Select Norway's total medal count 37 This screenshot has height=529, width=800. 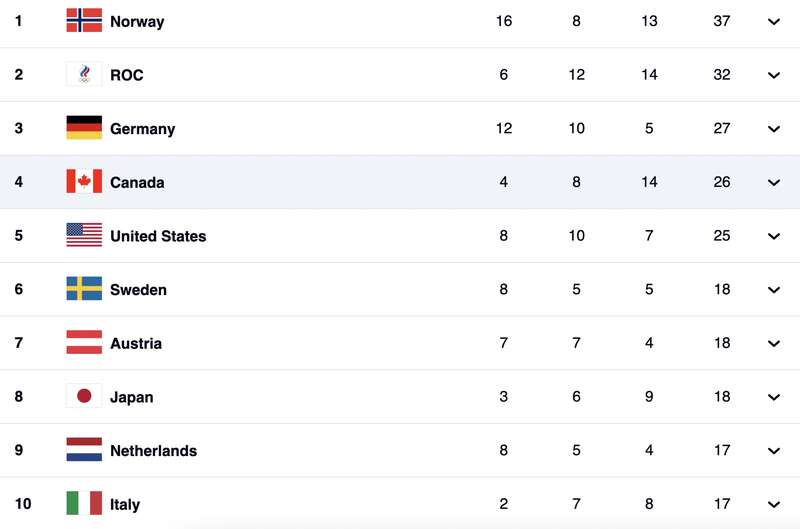click(x=721, y=21)
